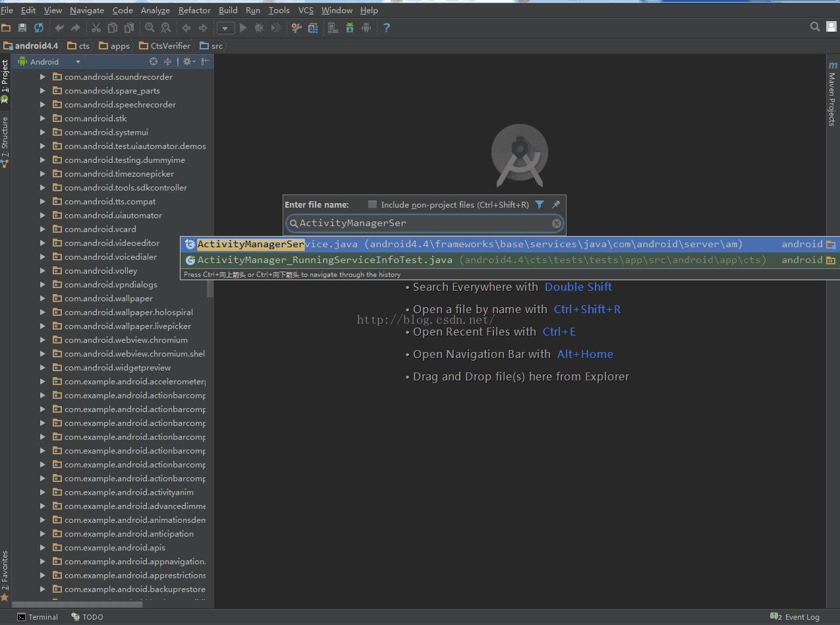Click the Save All toolbar icon
This screenshot has width=840, height=625.
tap(22, 28)
